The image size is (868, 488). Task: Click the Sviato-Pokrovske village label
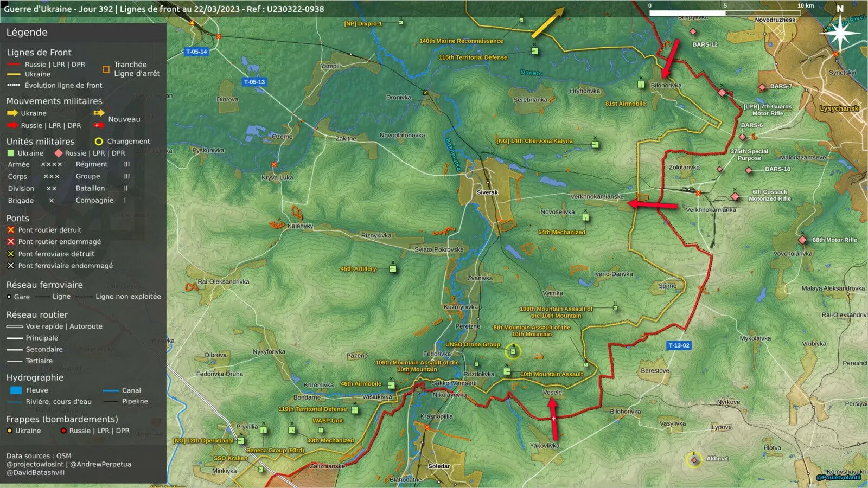click(x=439, y=249)
